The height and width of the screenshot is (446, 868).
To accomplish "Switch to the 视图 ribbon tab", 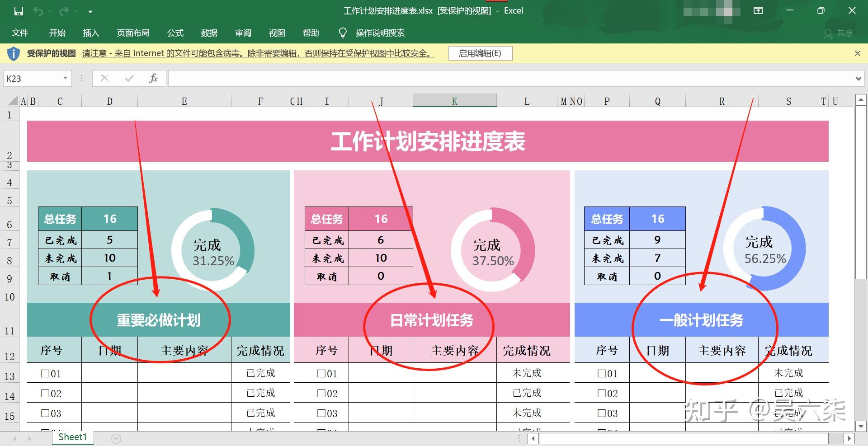I will (x=277, y=33).
